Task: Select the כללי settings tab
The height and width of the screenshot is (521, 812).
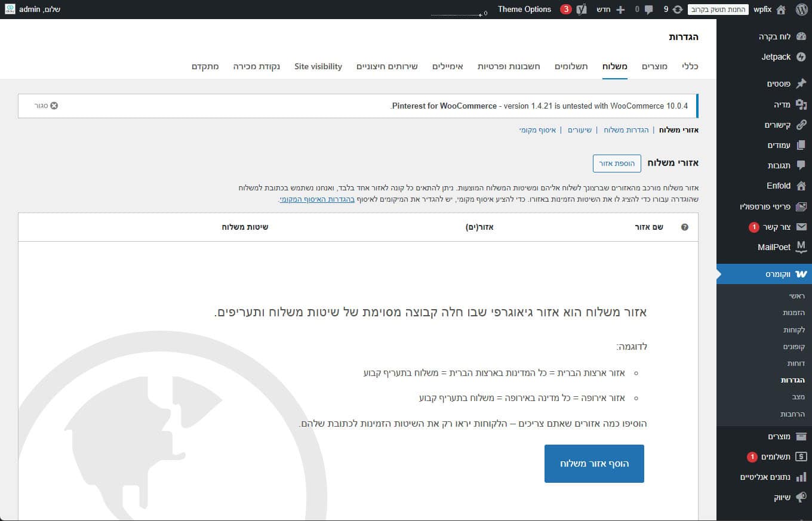Action: [x=690, y=66]
